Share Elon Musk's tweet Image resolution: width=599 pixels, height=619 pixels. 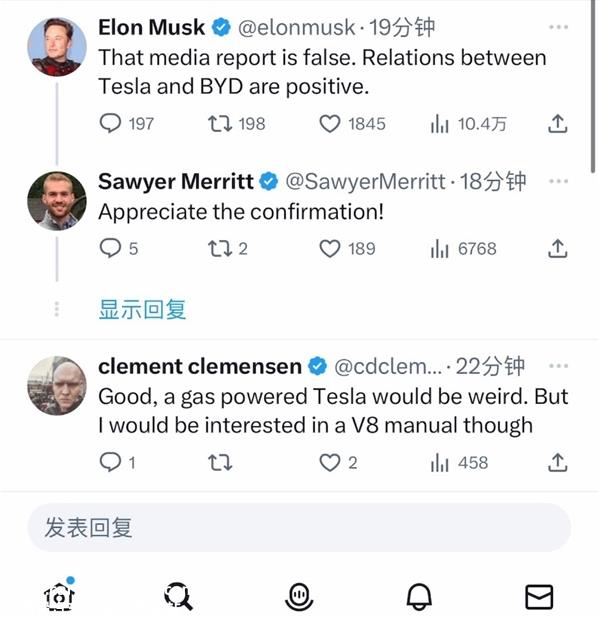[x=558, y=124]
